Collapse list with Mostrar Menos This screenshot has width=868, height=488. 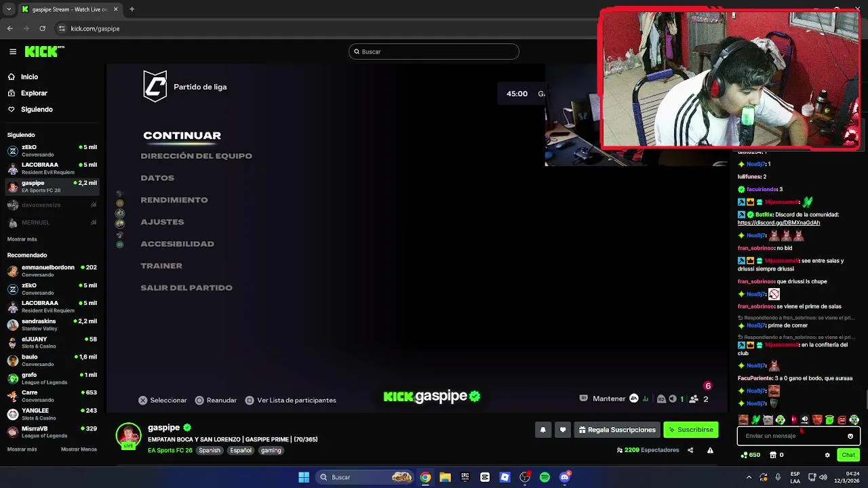click(x=79, y=449)
